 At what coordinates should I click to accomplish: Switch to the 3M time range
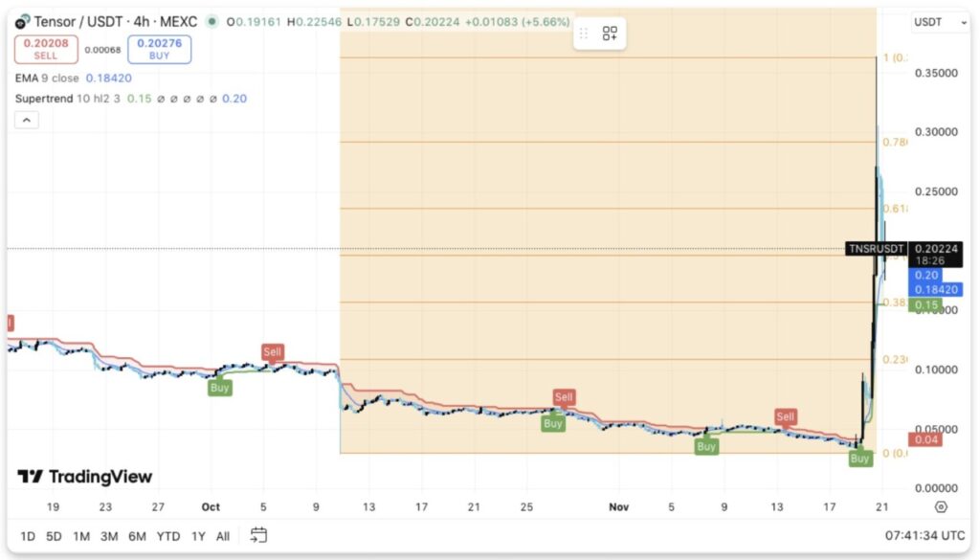(109, 536)
